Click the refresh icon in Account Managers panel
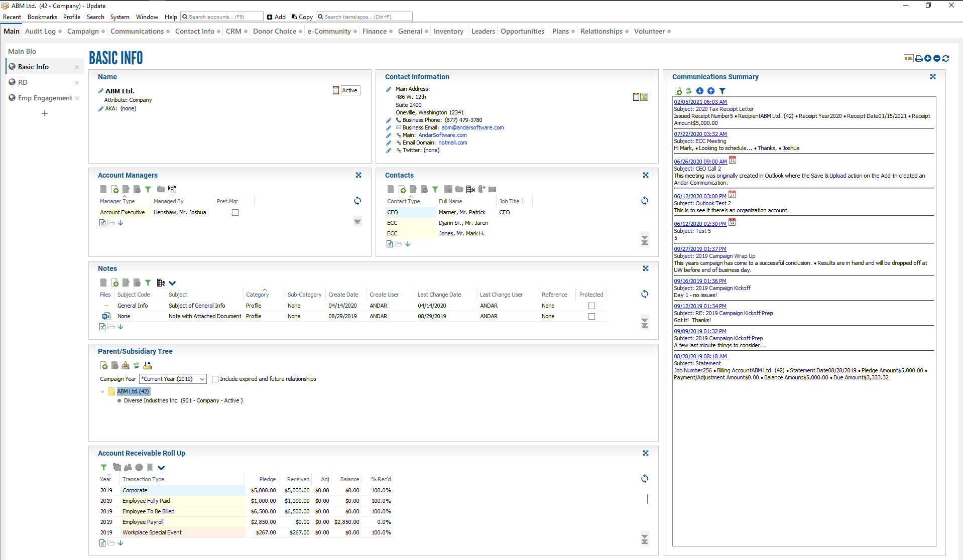This screenshot has height=560, width=963. [357, 201]
